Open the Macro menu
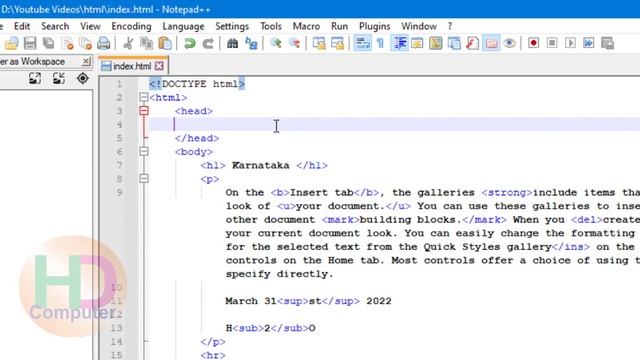 (306, 26)
